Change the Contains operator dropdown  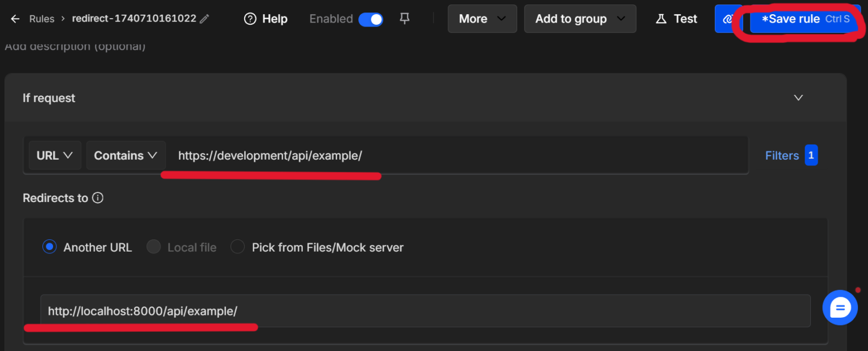point(125,155)
